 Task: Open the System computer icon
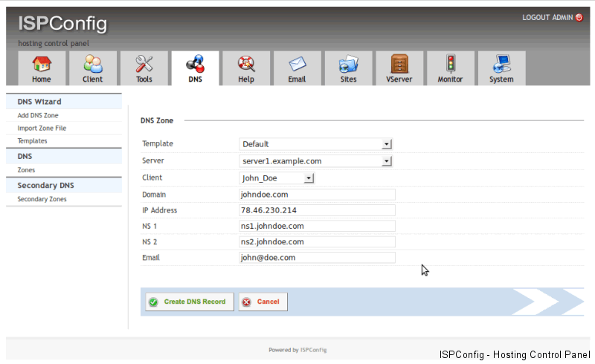point(501,65)
